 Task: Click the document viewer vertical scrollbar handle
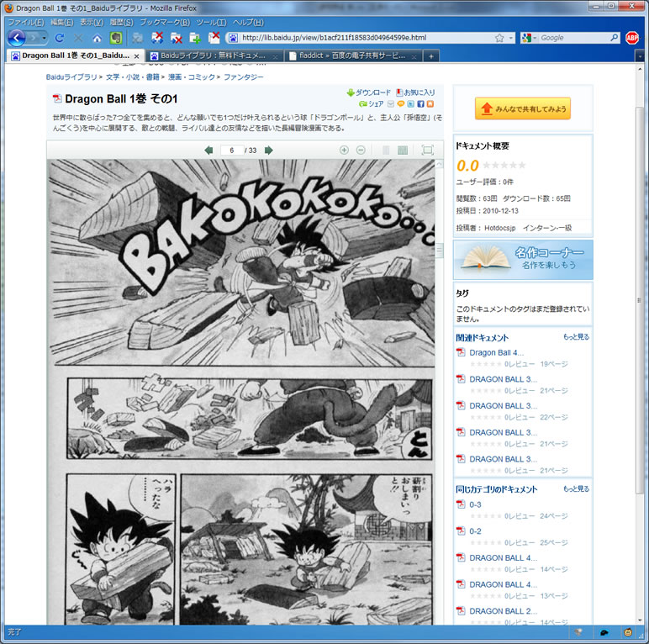coord(439,251)
